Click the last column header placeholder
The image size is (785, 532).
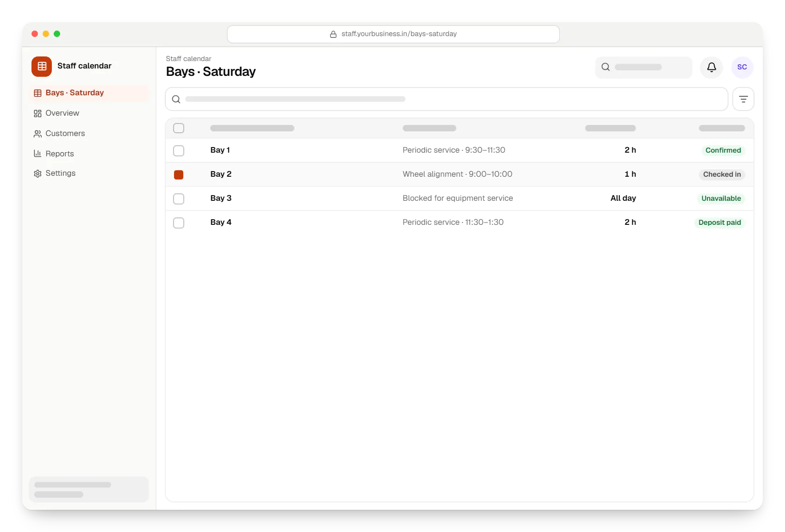coord(722,128)
